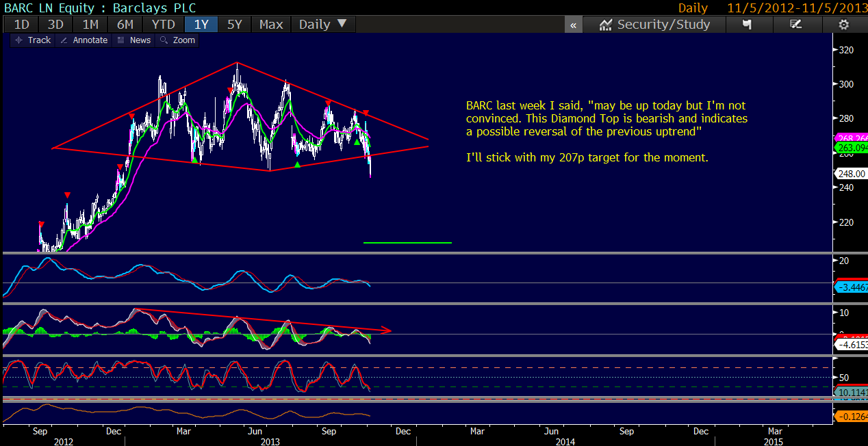Select the 207p target annotation line
Viewport: 868px width, 446px height.
[x=587, y=158]
